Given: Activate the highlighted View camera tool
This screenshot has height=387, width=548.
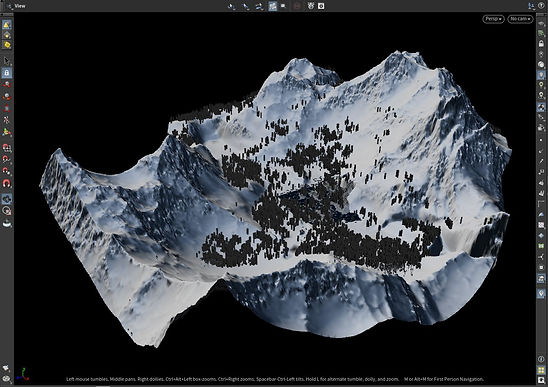Looking at the screenshot, I should pos(7,199).
